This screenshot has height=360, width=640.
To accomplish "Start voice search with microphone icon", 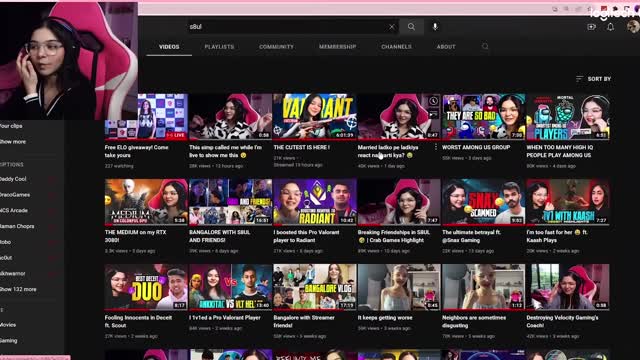I will point(435,27).
